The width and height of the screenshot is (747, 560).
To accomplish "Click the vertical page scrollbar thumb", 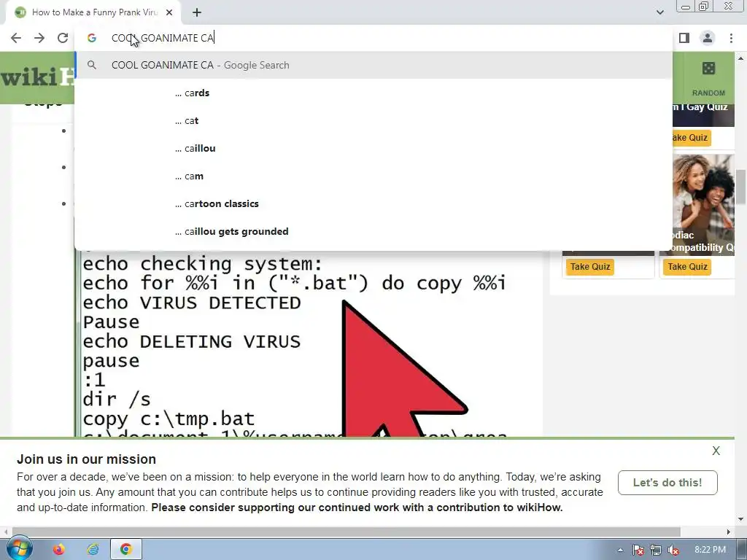I will [740, 187].
